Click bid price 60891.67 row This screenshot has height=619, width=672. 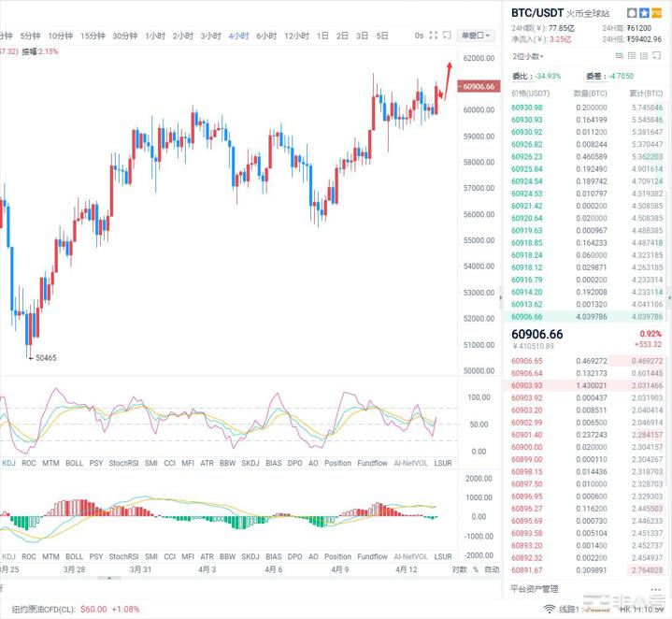point(587,570)
